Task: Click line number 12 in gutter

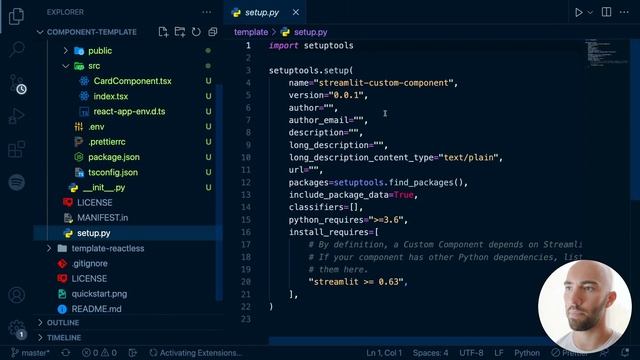Action: pyautogui.click(x=246, y=182)
